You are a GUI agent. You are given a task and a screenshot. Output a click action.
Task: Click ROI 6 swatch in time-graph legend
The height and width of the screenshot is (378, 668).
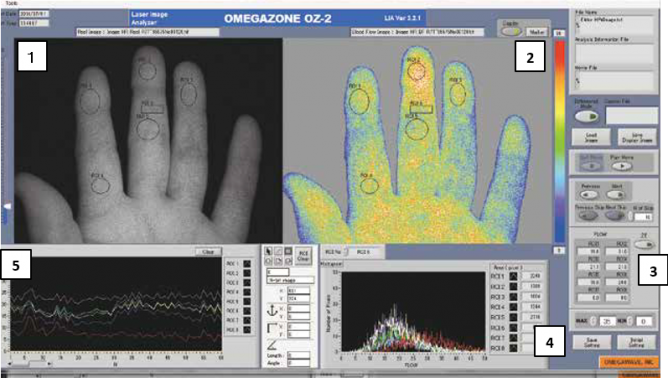(x=247, y=311)
